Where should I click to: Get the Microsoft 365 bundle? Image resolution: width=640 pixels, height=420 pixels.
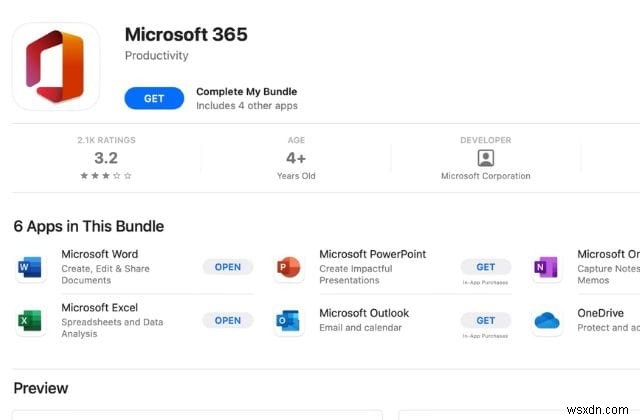154,98
